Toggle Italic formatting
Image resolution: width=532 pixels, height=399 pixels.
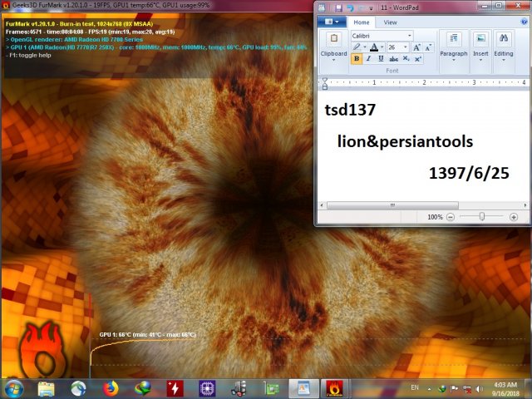pyautogui.click(x=368, y=59)
